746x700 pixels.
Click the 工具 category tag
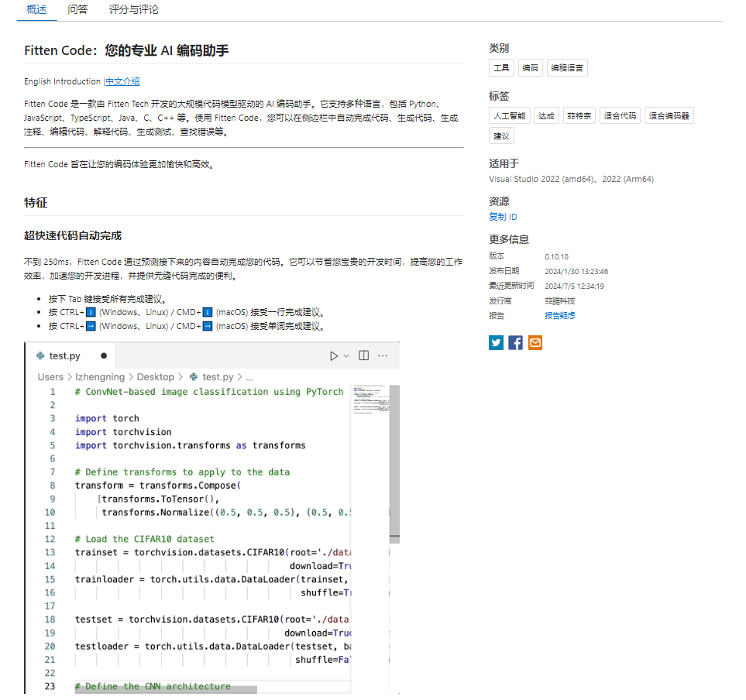(x=501, y=68)
